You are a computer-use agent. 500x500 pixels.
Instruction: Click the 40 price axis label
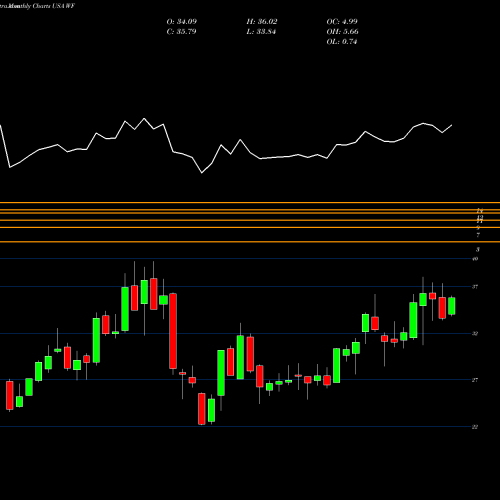[x=475, y=259]
